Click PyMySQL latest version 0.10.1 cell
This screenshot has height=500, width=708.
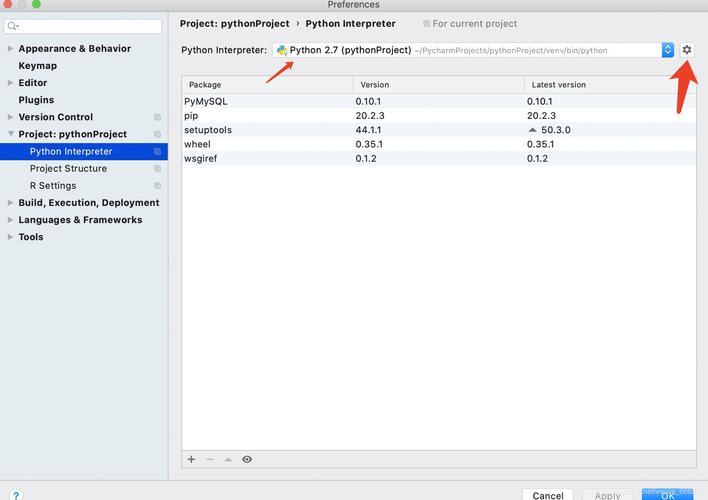click(x=540, y=101)
